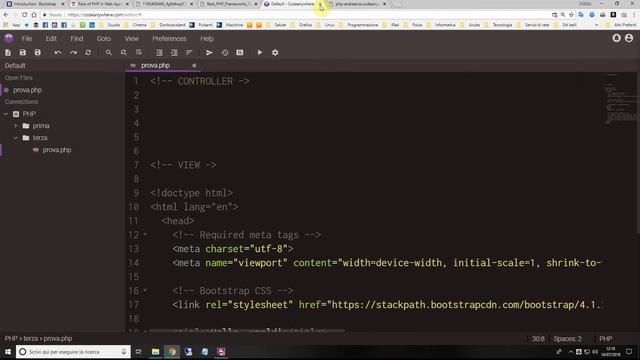Expand the prima folder
The width and height of the screenshot is (640, 360).
coord(16,126)
